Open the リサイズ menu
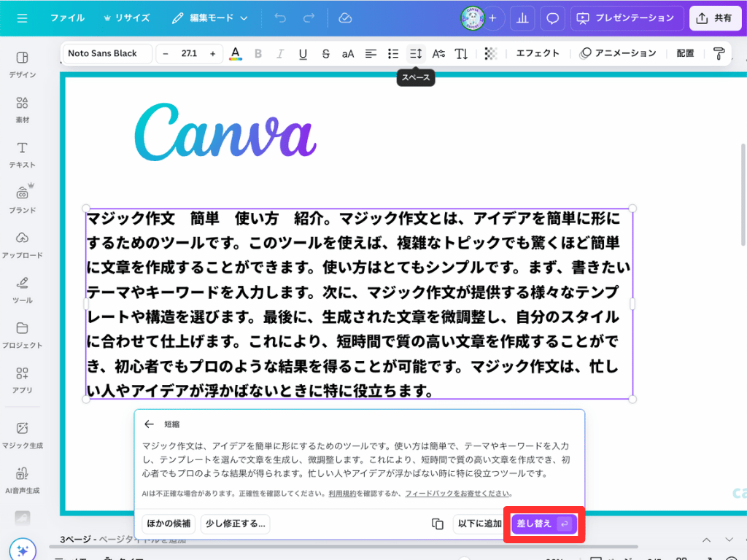 pyautogui.click(x=127, y=18)
